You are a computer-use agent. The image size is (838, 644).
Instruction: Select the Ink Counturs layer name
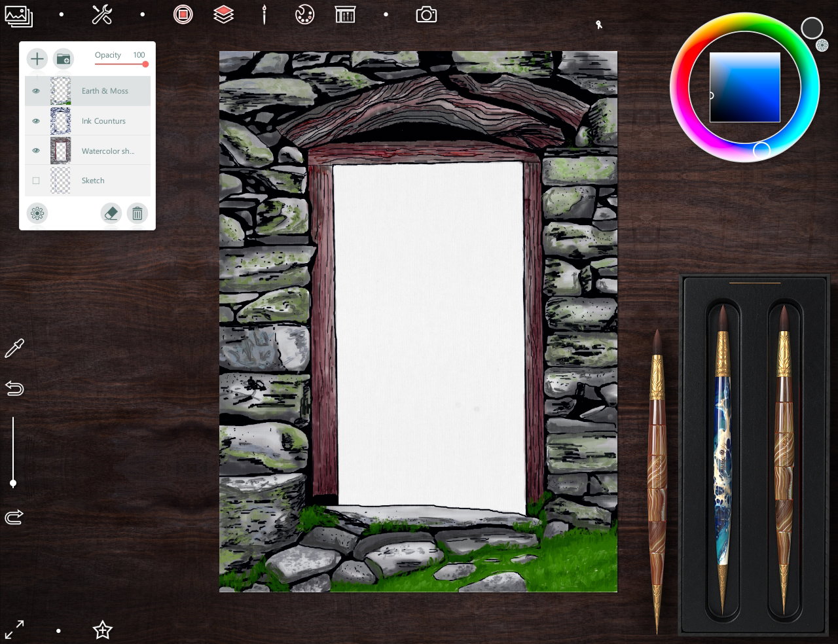pos(103,121)
